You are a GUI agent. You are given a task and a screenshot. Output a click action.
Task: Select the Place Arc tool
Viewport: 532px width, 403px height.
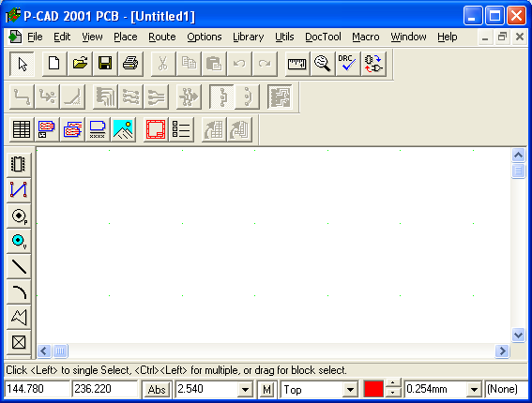click(x=19, y=291)
